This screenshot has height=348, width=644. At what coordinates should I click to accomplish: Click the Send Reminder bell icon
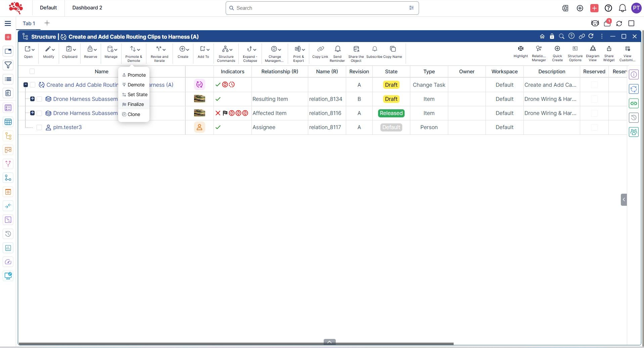pos(337,49)
